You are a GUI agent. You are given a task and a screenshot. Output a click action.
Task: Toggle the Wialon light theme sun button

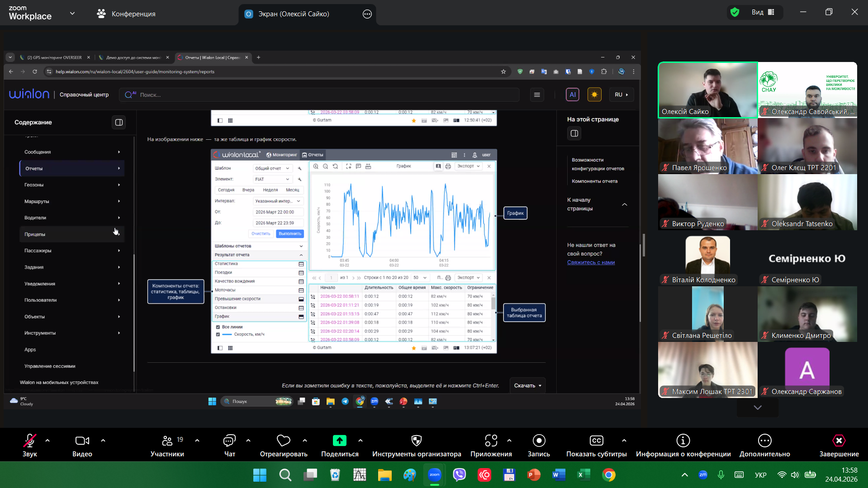point(594,95)
